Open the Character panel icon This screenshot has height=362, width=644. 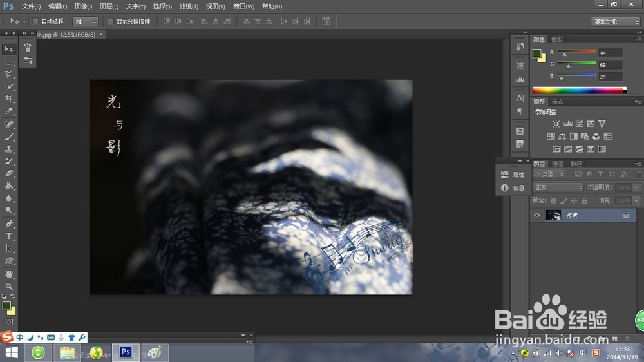[520, 98]
